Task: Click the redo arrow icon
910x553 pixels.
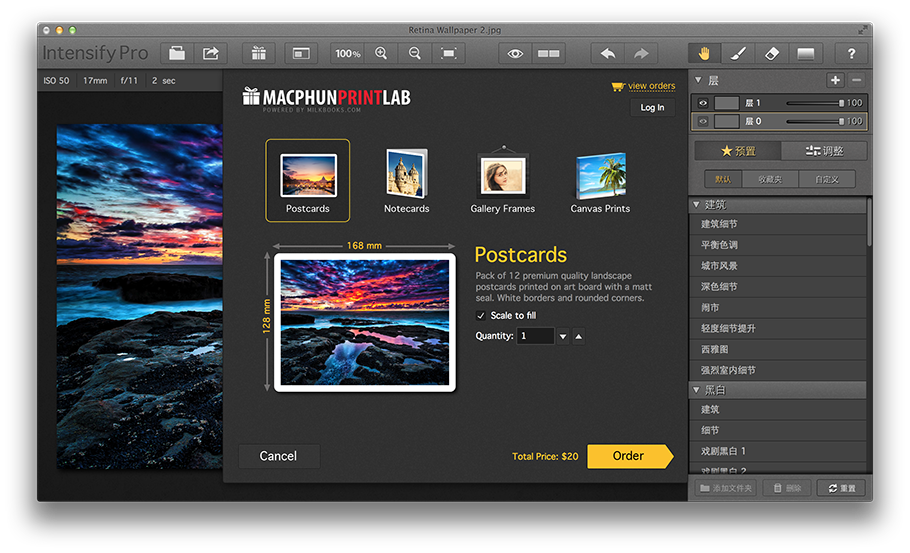Action: click(x=641, y=53)
